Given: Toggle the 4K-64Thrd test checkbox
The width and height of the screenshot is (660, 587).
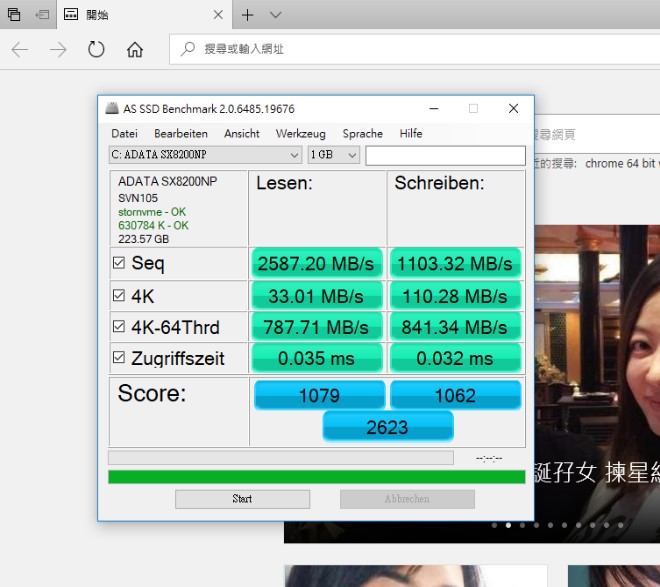Looking at the screenshot, I should [x=119, y=327].
